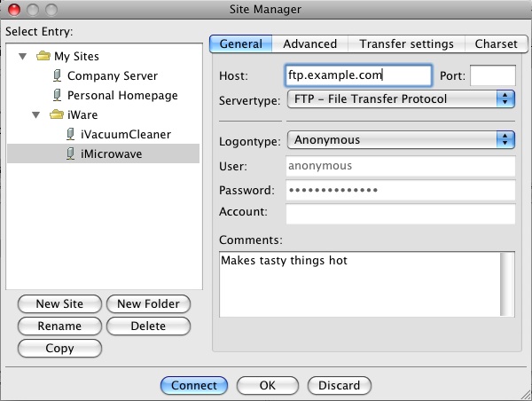Screen dimensions: 532x401
Task: Open the Servertype dropdown
Action: 402,99
